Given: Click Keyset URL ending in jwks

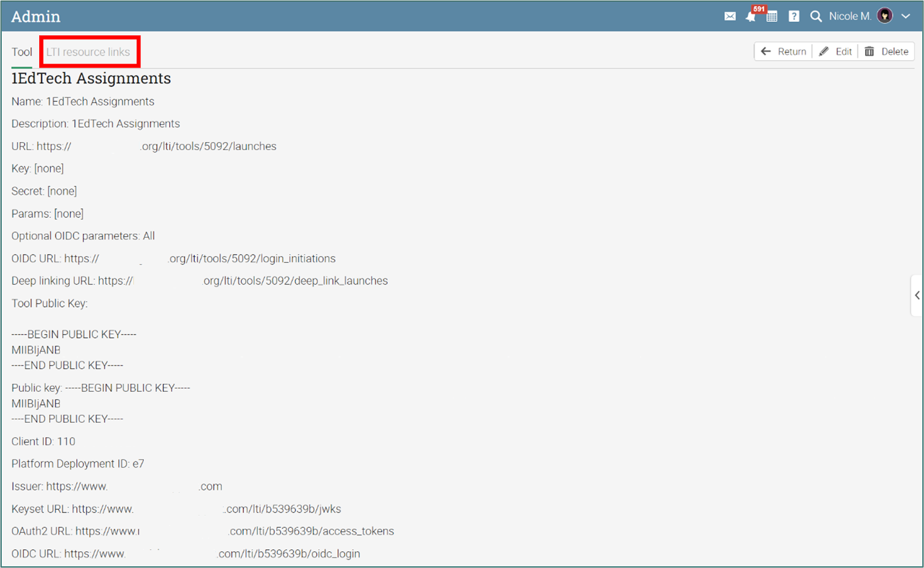Looking at the screenshot, I should [176, 509].
